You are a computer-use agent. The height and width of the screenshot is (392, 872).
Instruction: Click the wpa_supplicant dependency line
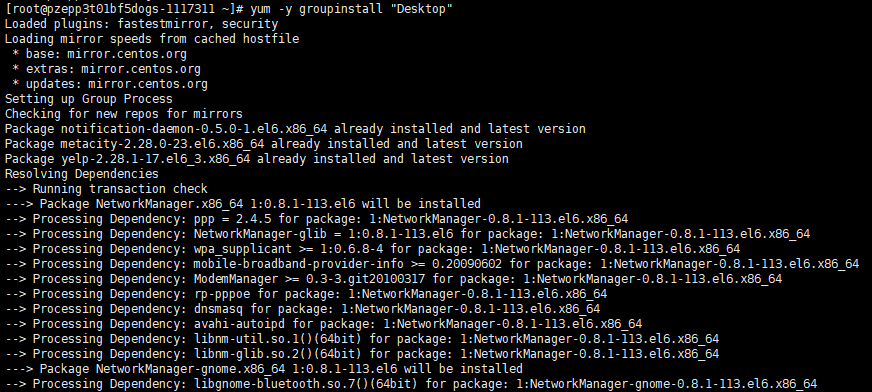(373, 249)
